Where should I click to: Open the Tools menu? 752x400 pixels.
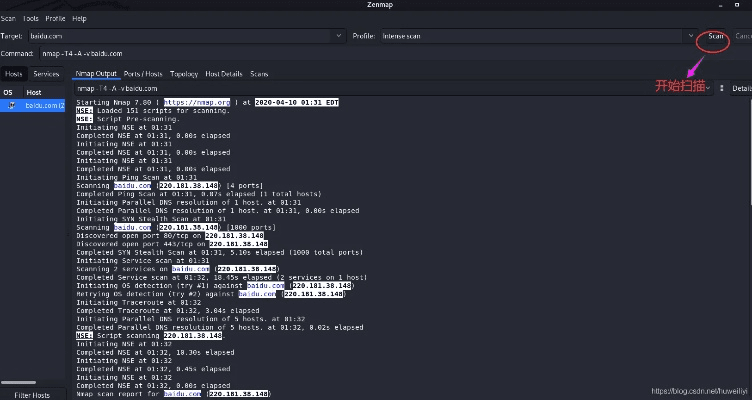[x=31, y=19]
